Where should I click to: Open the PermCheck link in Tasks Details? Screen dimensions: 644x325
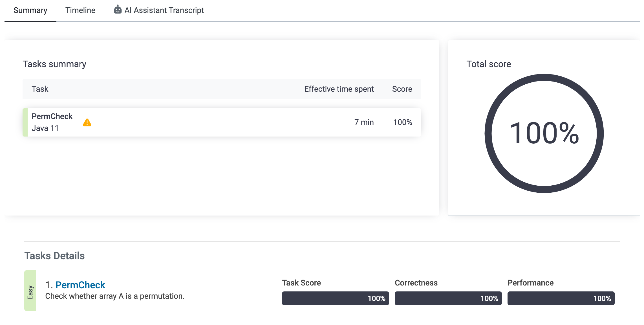coord(80,285)
